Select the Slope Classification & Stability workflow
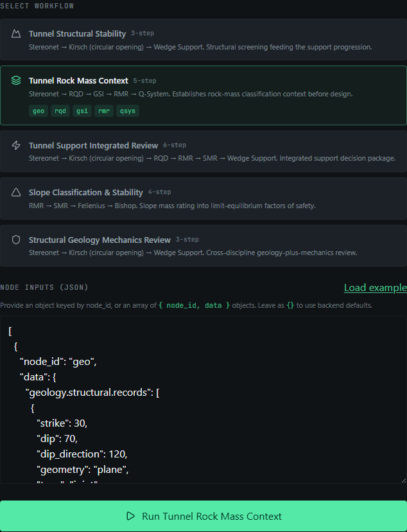This screenshot has height=532, width=407. pyautogui.click(x=203, y=199)
